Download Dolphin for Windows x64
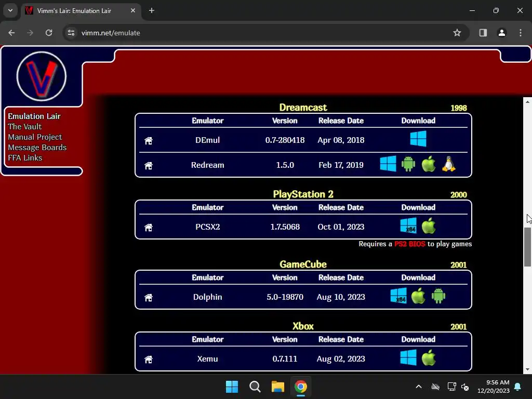Viewport: 532px width, 399px height. click(398, 296)
